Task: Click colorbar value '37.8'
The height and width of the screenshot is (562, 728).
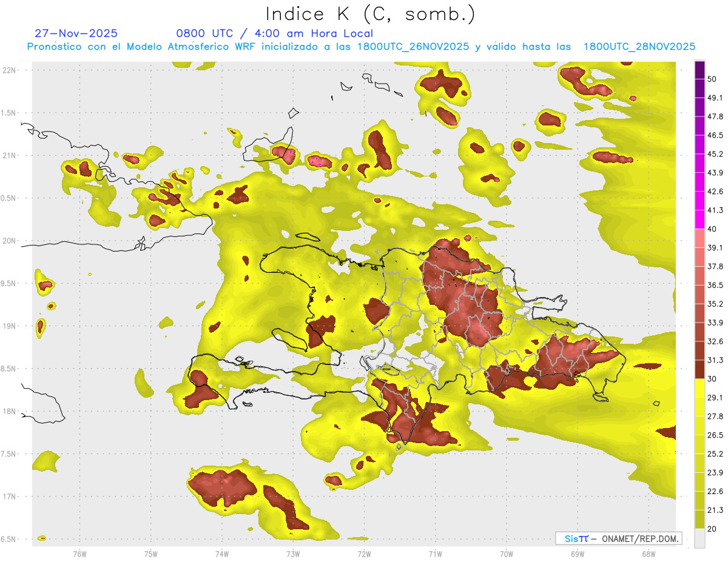Action: (715, 266)
